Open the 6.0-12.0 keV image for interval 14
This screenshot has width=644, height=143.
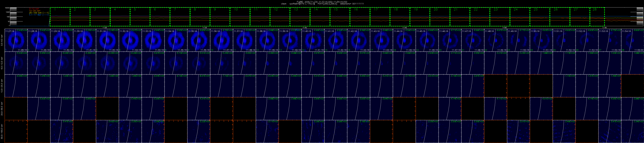[x=313, y=63]
